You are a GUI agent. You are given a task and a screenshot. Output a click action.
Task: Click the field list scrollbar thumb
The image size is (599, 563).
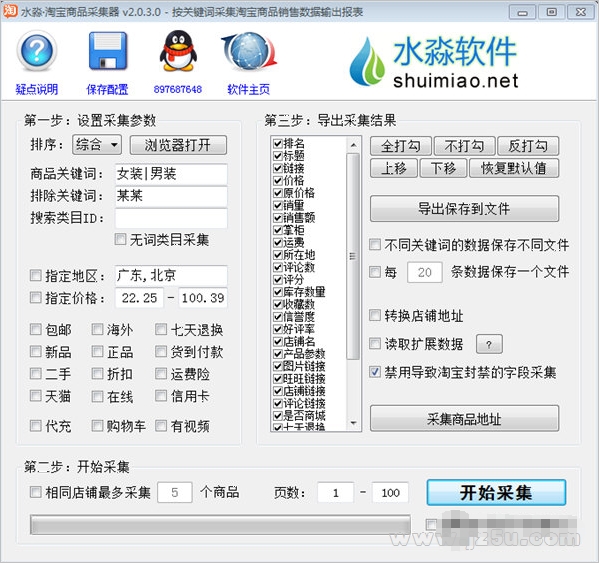pos(353,256)
